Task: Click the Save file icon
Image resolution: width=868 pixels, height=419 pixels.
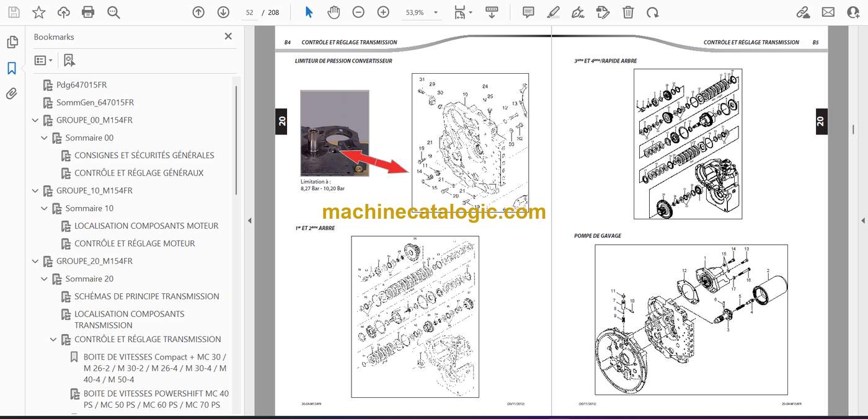Action: click(x=14, y=12)
